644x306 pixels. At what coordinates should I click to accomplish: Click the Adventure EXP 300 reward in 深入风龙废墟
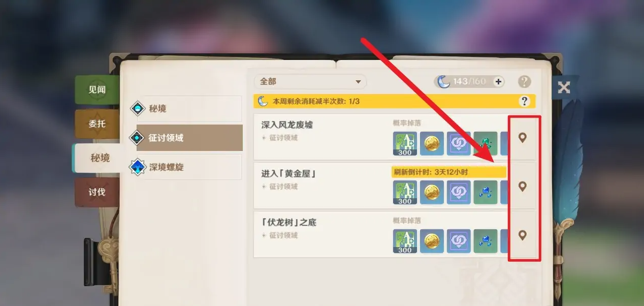pos(405,144)
